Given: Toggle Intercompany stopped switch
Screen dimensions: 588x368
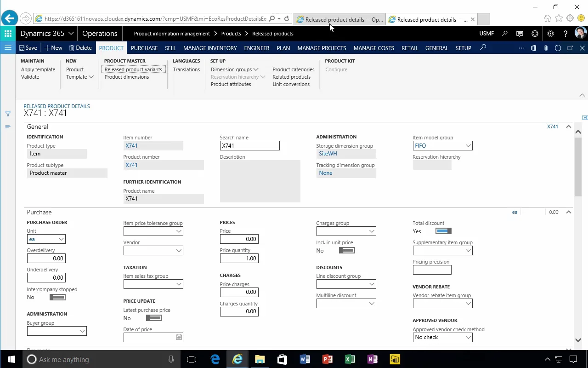Looking at the screenshot, I should [57, 297].
